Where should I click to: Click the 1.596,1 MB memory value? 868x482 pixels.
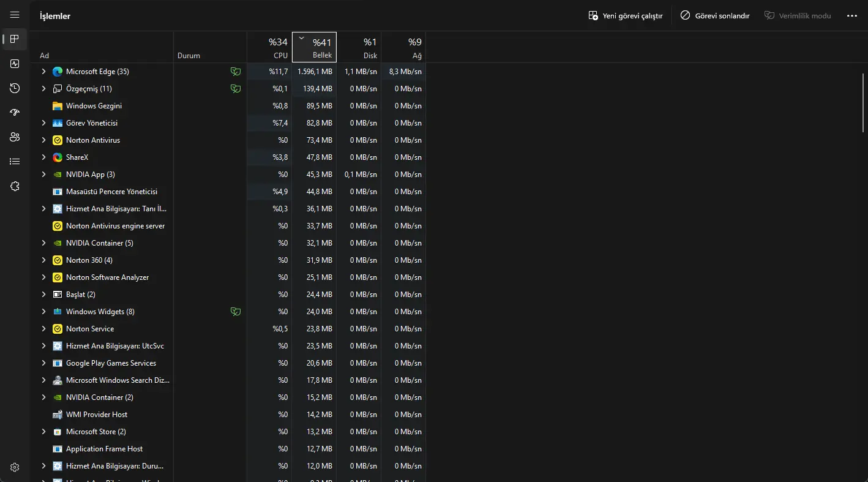pyautogui.click(x=315, y=72)
